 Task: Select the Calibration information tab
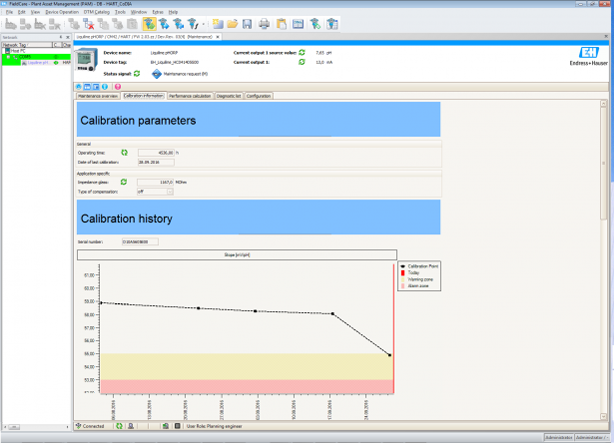[143, 96]
